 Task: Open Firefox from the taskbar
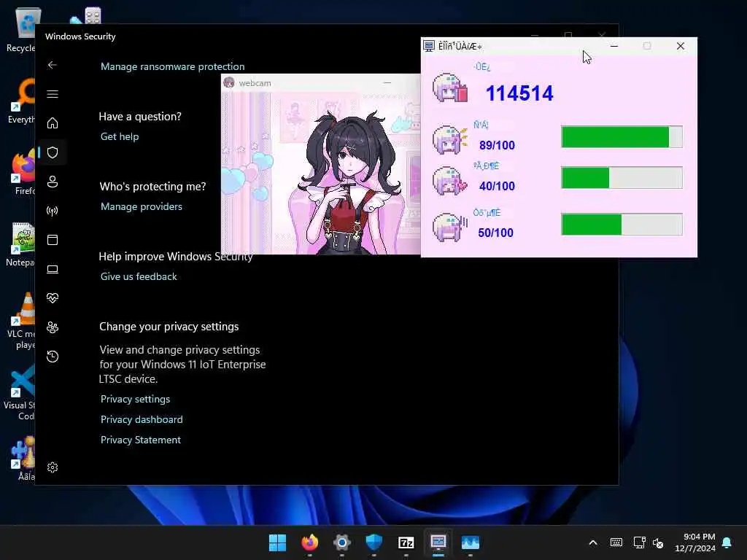coord(309,542)
